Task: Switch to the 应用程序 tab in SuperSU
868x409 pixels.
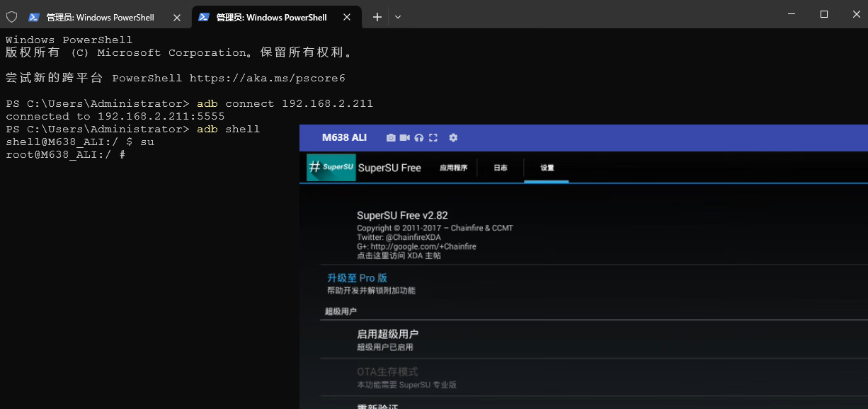Action: click(x=453, y=168)
